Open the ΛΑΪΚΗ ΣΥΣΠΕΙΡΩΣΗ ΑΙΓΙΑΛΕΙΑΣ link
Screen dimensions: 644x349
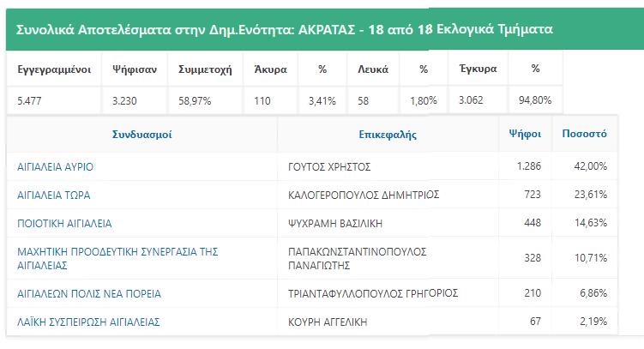tap(88, 322)
